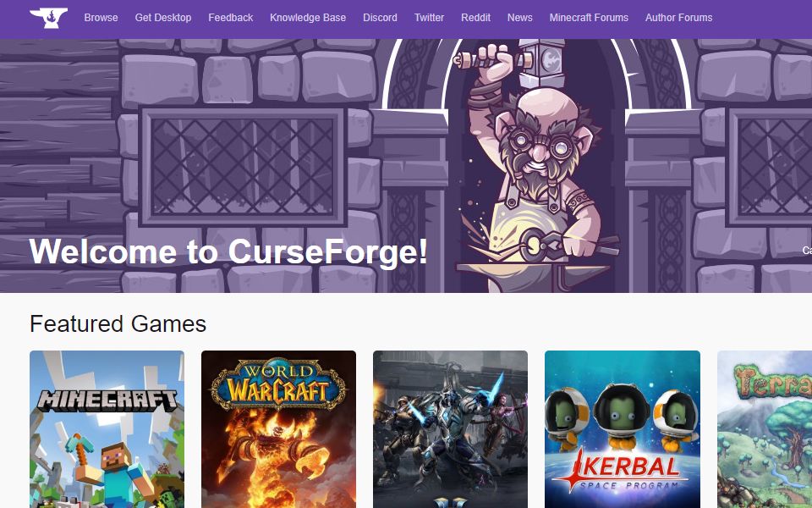The height and width of the screenshot is (508, 812).
Task: Open the Author Forums link
Action: (x=679, y=18)
